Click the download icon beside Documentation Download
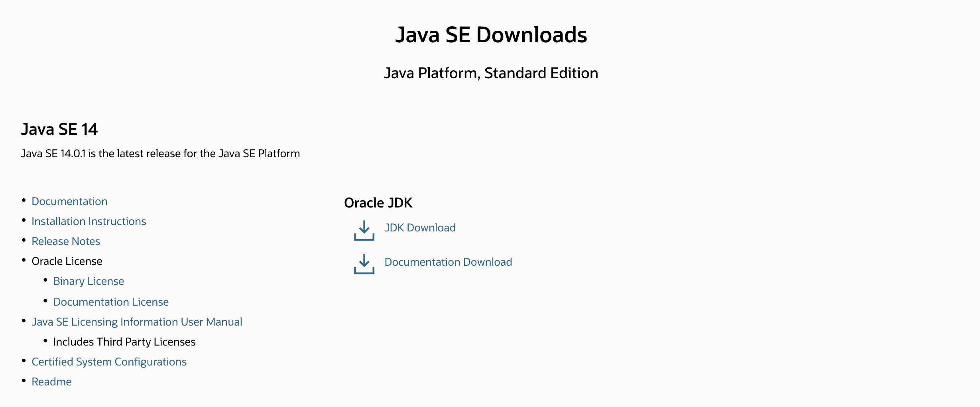The image size is (980, 407). pos(364,264)
